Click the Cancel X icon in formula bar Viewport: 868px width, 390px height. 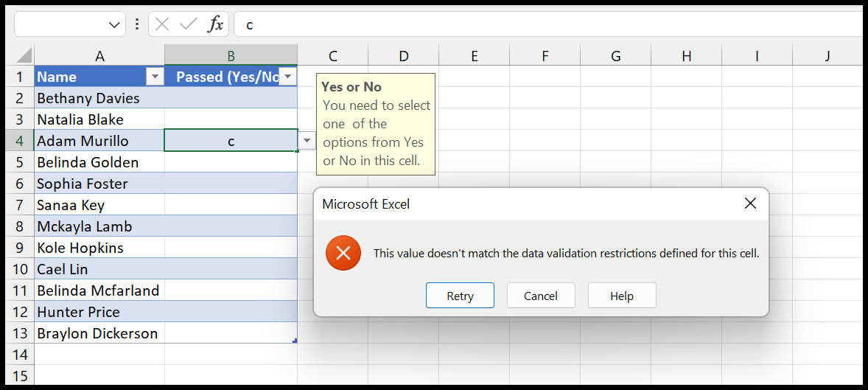[162, 24]
